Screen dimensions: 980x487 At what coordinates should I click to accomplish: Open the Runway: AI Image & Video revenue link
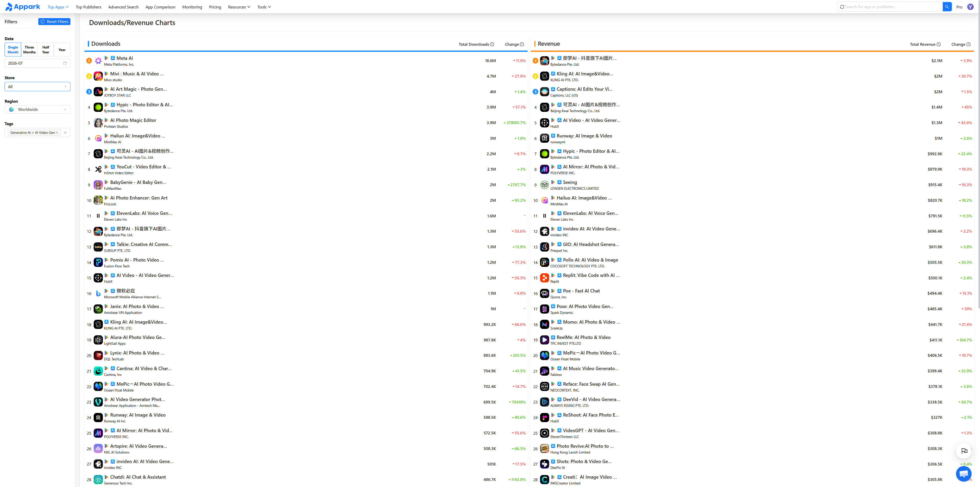point(584,136)
